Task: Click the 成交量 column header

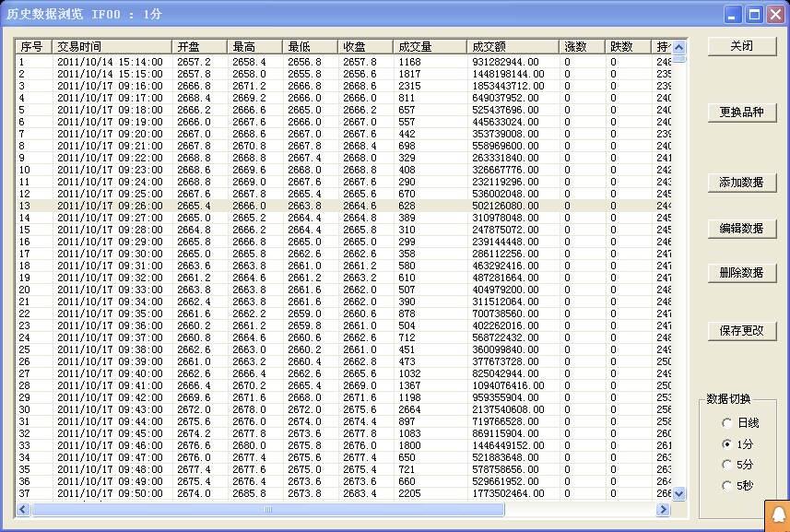Action: 430,47
